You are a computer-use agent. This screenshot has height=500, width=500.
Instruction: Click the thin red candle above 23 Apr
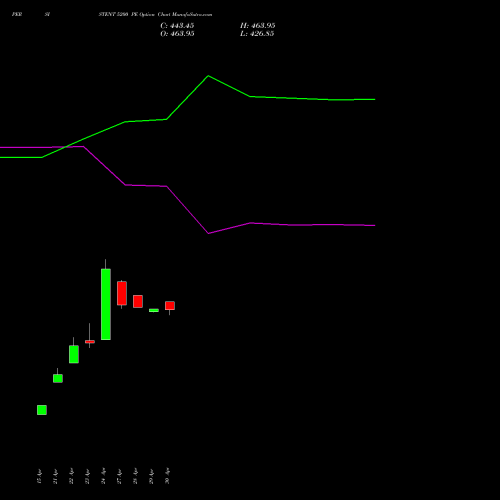click(x=90, y=342)
